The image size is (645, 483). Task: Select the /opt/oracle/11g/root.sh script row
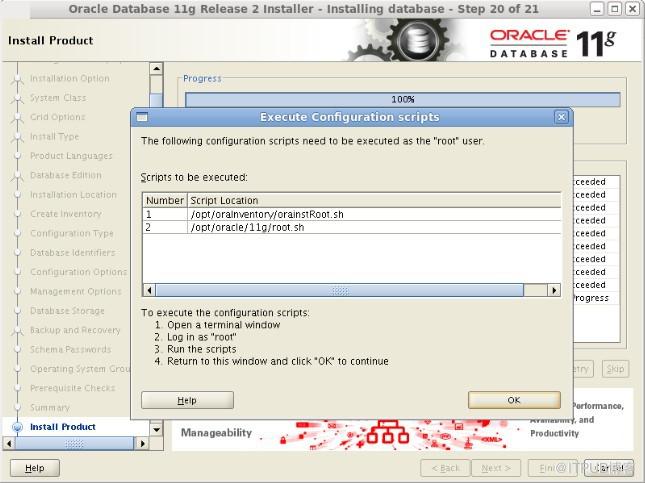pyautogui.click(x=352, y=228)
